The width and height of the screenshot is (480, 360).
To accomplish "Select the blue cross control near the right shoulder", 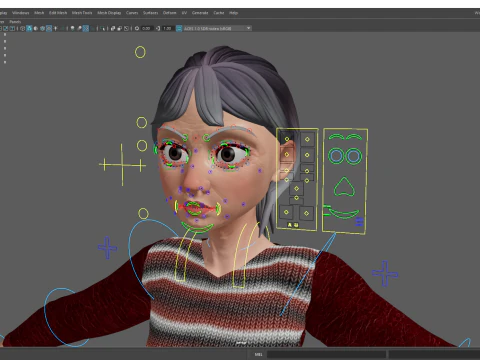I will [x=385, y=274].
